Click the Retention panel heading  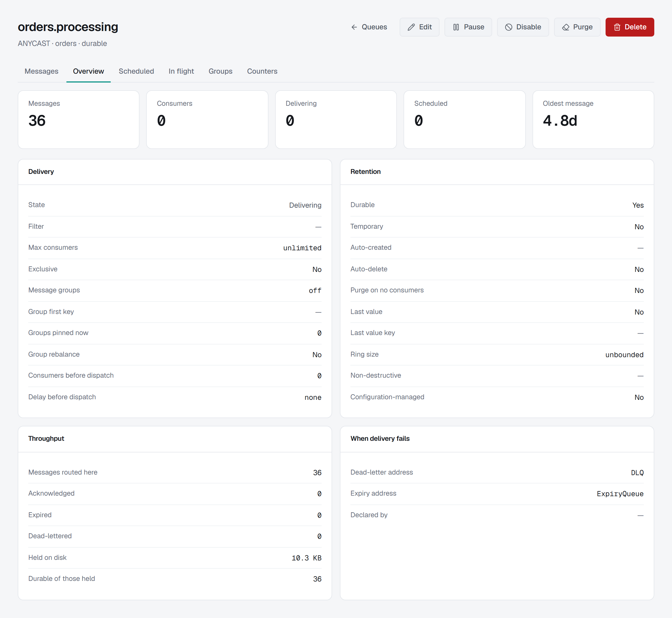365,172
